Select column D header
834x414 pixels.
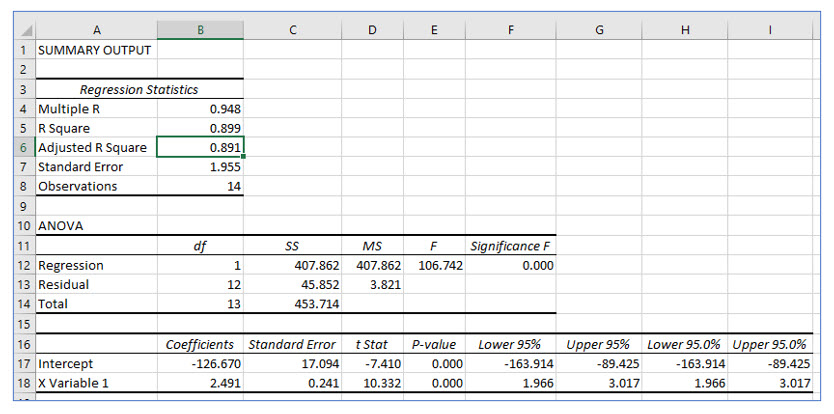tap(372, 30)
